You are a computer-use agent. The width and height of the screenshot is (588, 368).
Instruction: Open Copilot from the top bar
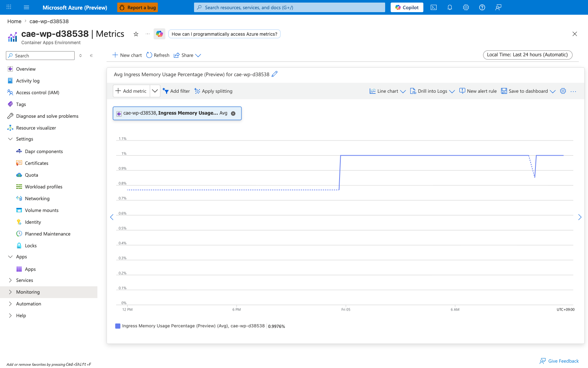point(407,7)
